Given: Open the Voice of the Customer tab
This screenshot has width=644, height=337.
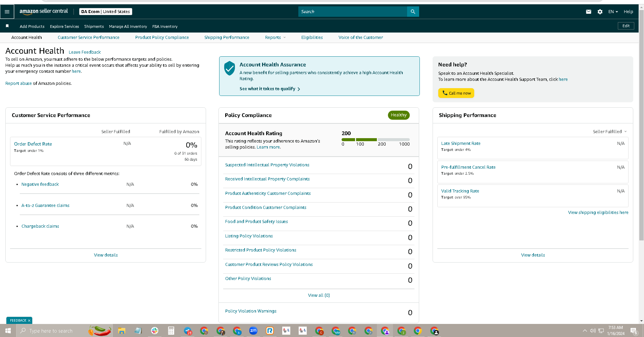Looking at the screenshot, I should (360, 38).
